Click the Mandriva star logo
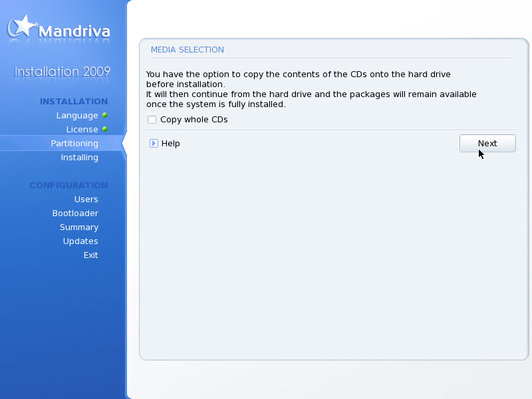The height and width of the screenshot is (399, 532). pos(21,27)
